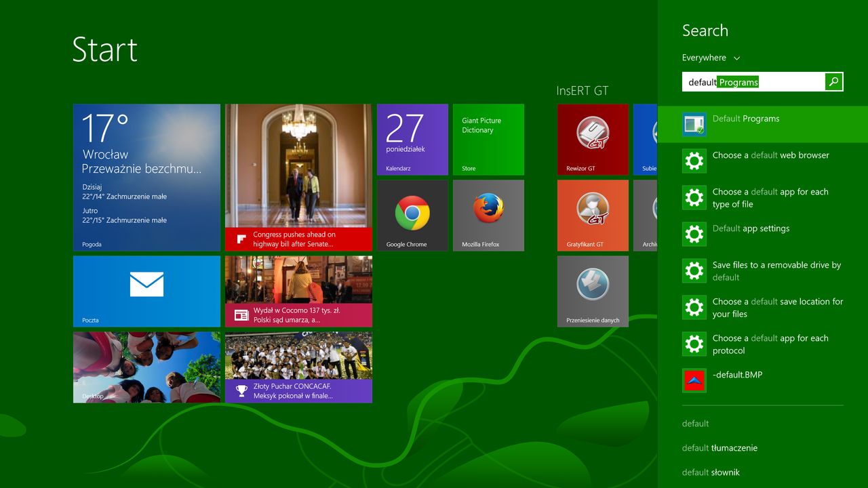Click gear icon for default save location
Viewport: 868px width, 488px height.
tap(694, 307)
